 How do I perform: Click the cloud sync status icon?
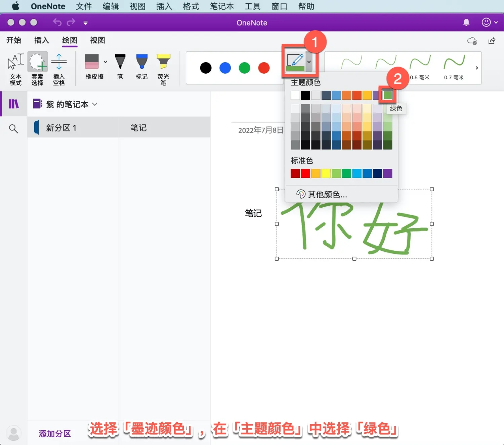click(x=472, y=41)
